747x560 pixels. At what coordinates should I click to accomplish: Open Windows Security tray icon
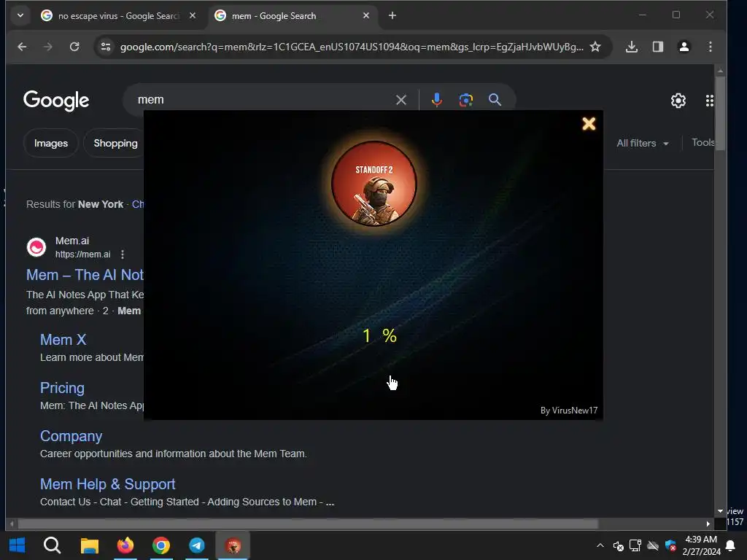(x=671, y=545)
